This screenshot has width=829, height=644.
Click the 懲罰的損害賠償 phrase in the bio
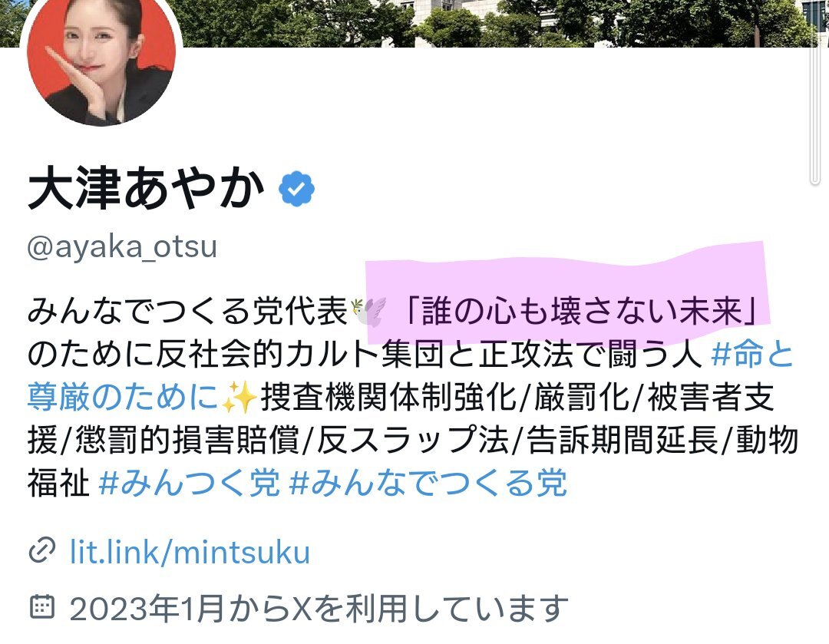coord(187,440)
